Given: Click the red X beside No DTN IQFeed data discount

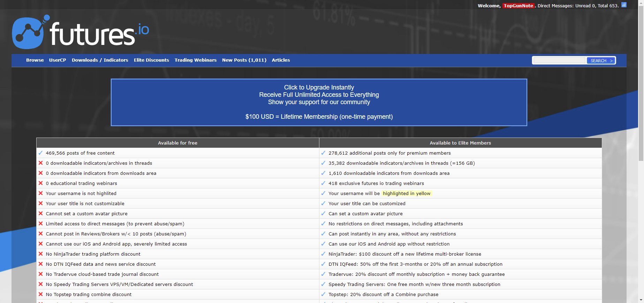Looking at the screenshot, I should [40, 264].
